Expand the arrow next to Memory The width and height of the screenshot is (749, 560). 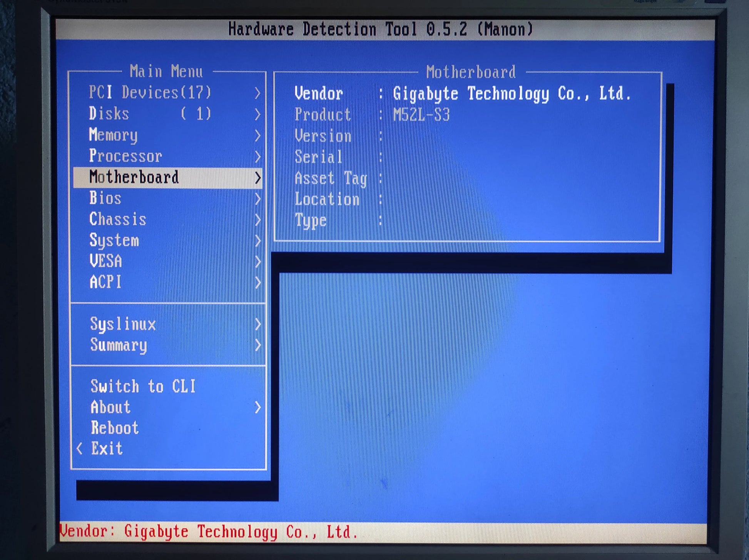(x=257, y=135)
